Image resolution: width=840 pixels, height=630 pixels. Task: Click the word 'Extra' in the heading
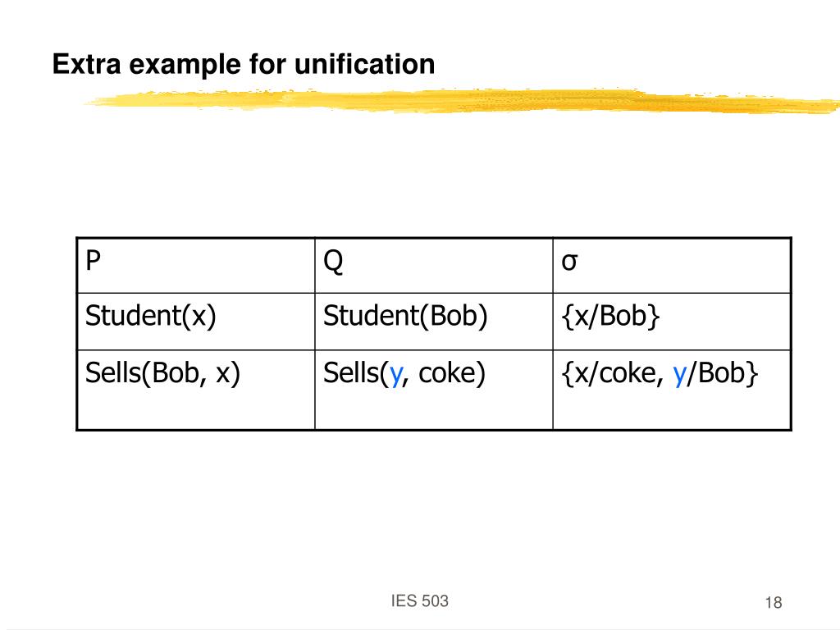(86, 64)
